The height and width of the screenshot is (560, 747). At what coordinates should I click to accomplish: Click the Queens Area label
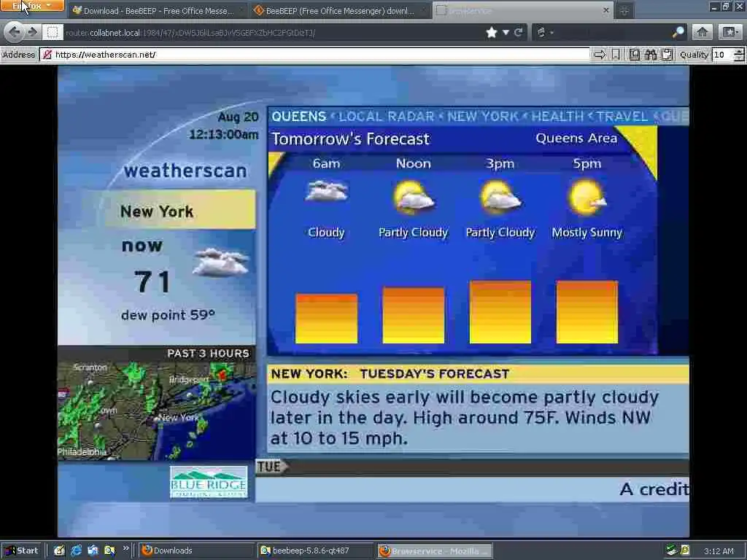click(x=576, y=138)
